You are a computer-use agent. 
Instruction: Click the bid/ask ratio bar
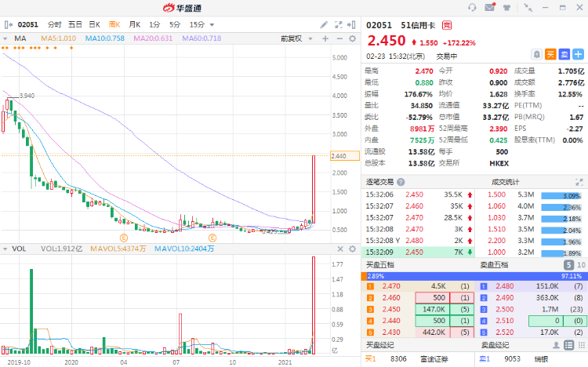(x=474, y=276)
